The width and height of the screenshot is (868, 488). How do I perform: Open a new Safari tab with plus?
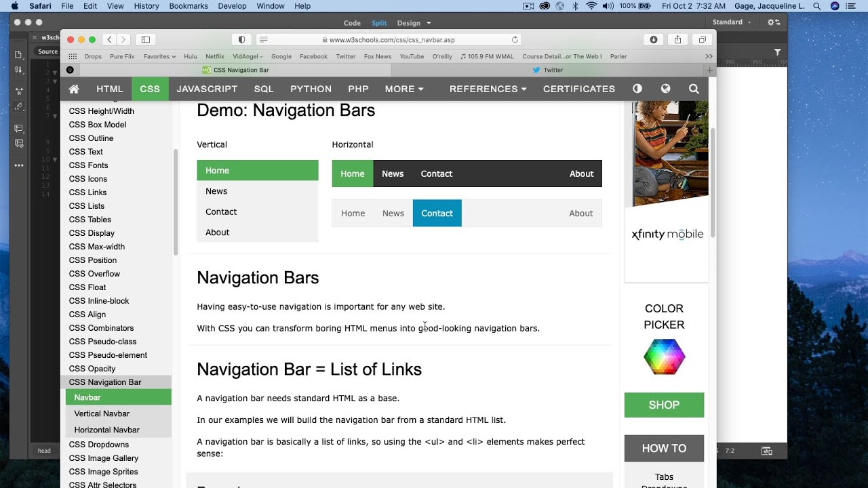pyautogui.click(x=710, y=70)
